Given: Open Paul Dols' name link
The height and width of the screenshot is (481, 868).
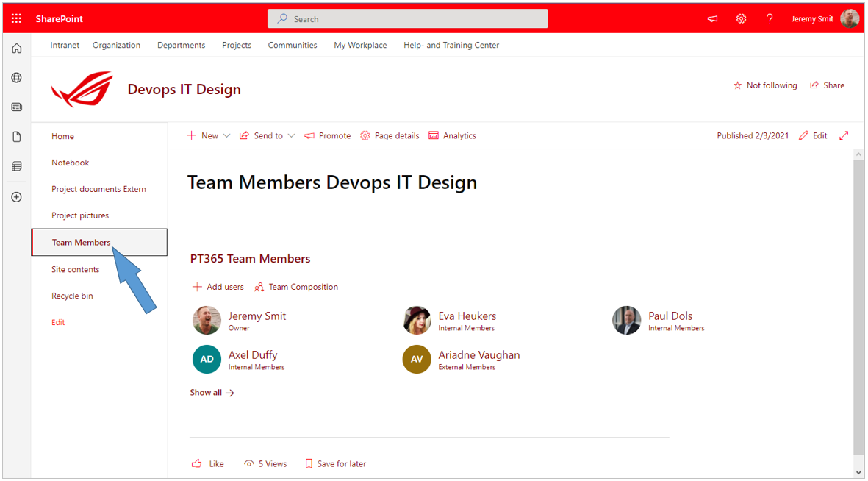Looking at the screenshot, I should tap(670, 316).
